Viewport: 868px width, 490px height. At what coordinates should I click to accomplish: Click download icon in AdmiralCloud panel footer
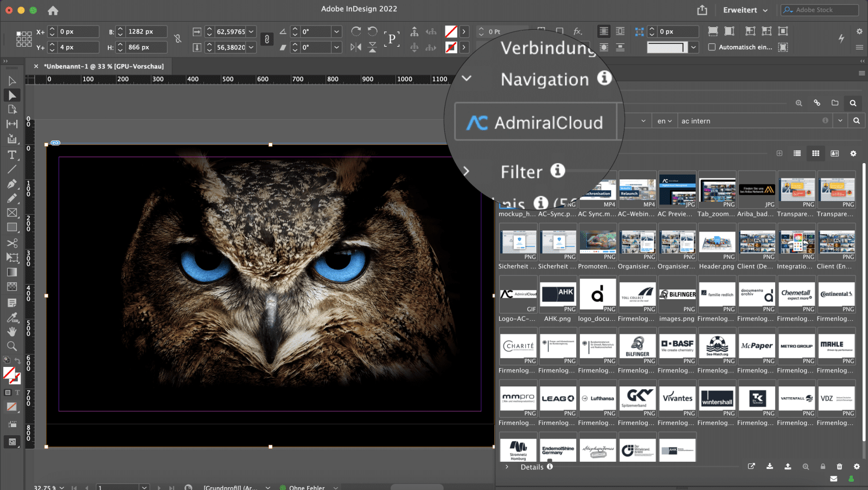pyautogui.click(x=769, y=466)
